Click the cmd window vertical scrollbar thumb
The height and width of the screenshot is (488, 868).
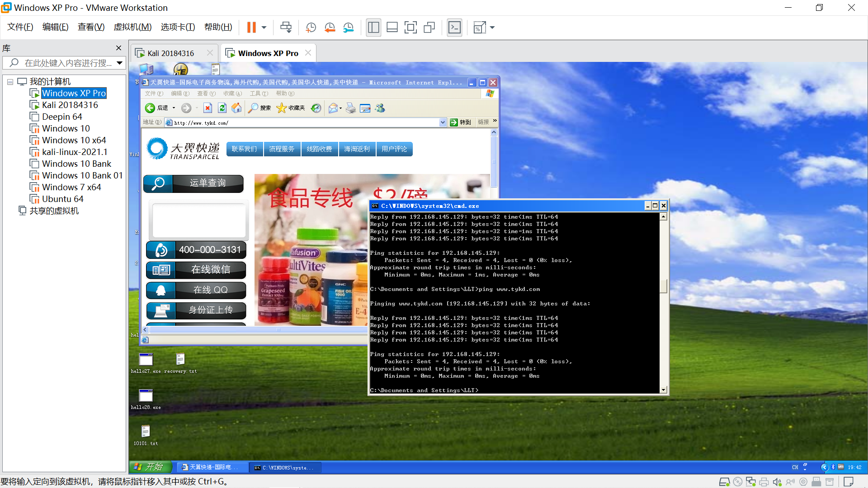663,286
